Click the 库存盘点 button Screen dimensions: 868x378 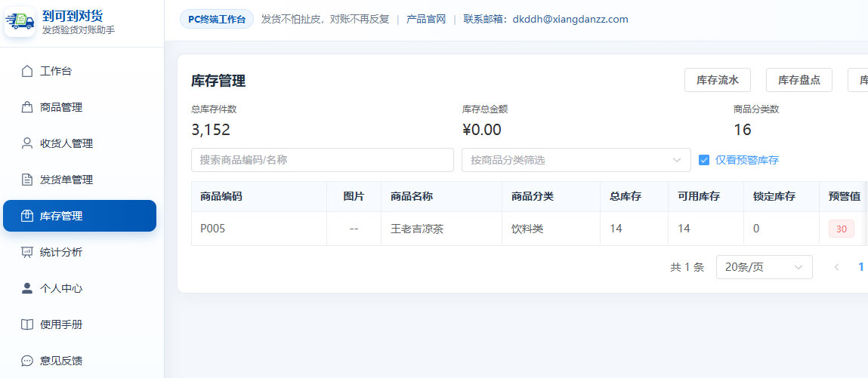coord(798,80)
